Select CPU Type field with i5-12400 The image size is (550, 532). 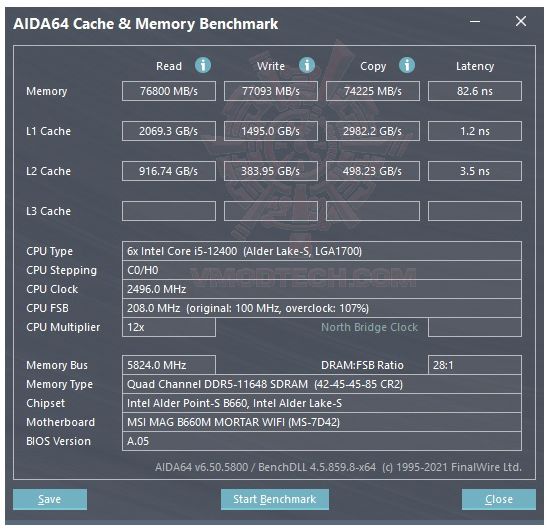point(322,251)
